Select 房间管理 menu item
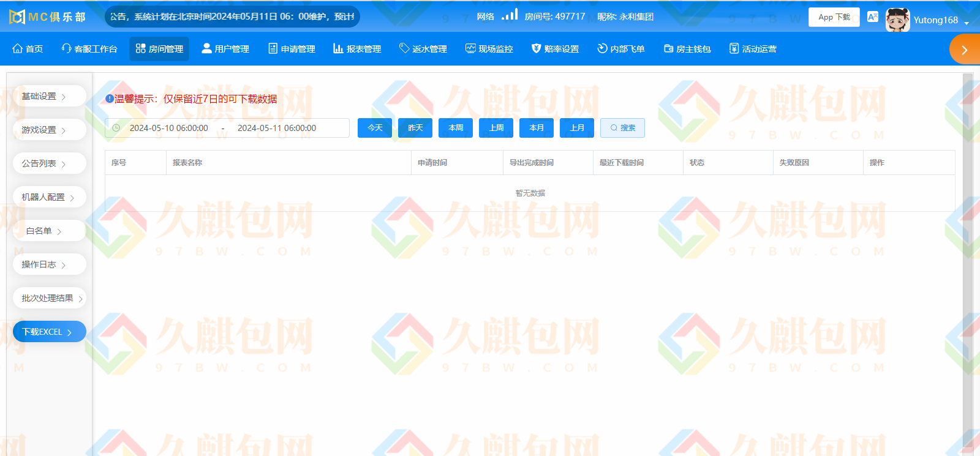 coord(159,49)
